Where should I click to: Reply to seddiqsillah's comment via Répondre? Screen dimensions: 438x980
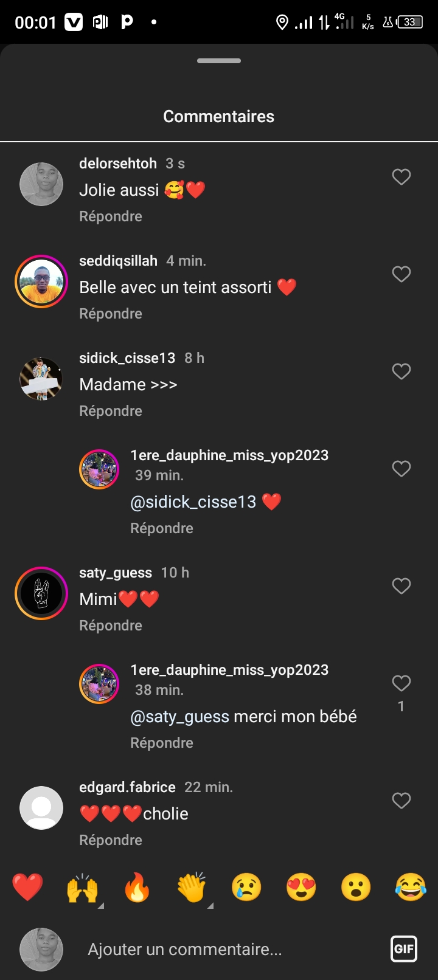click(111, 314)
